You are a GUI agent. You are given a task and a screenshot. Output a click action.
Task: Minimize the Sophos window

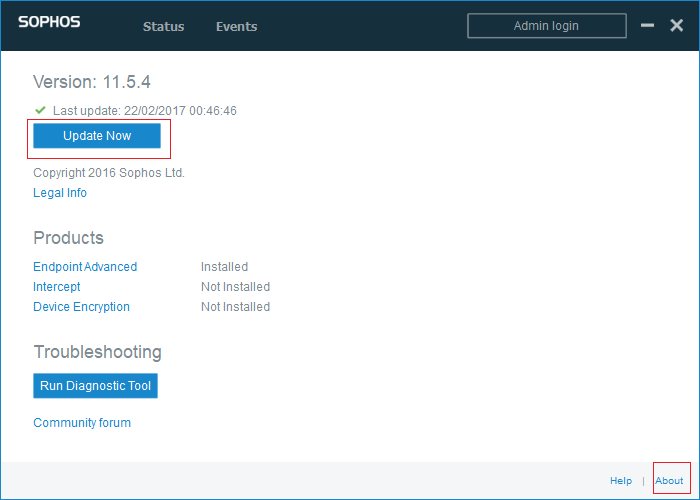coord(647,26)
